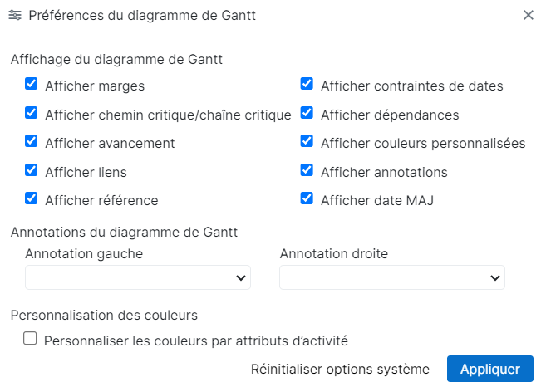This screenshot has width=541, height=392.
Task: Turn off Afficher contraintes de dates
Action: pos(307,85)
